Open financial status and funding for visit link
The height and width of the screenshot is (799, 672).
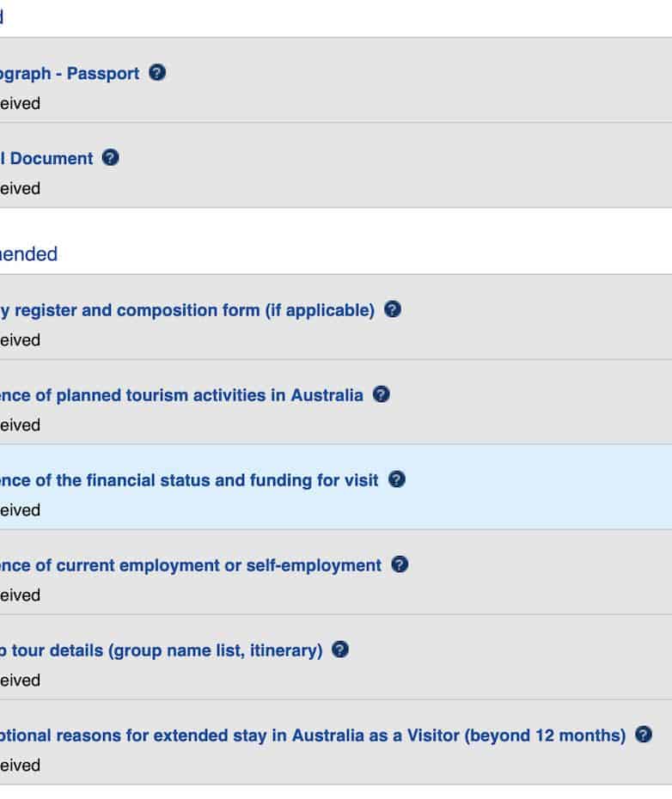[x=189, y=480]
